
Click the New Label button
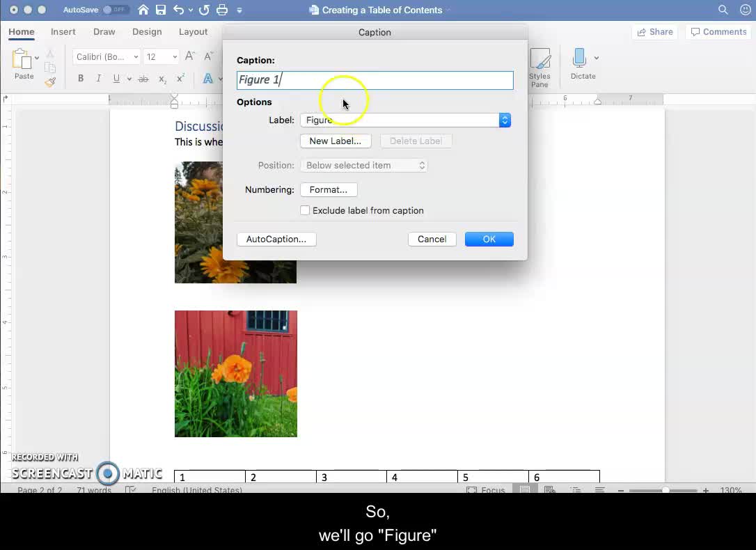pyautogui.click(x=335, y=141)
